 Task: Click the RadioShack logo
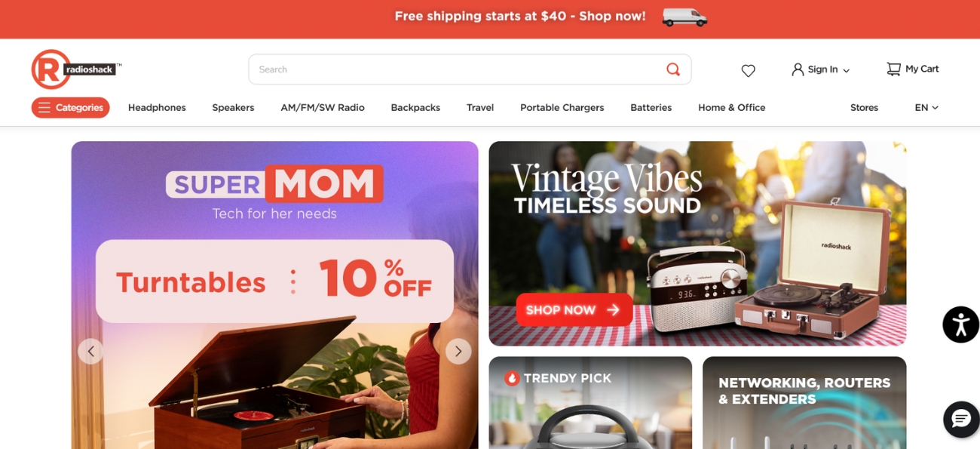76,69
